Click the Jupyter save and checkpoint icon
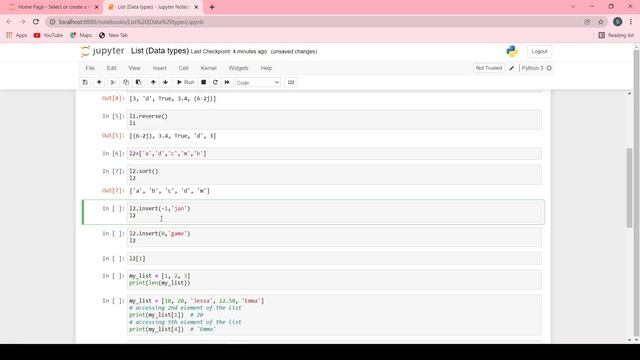The image size is (640, 360). 85,82
